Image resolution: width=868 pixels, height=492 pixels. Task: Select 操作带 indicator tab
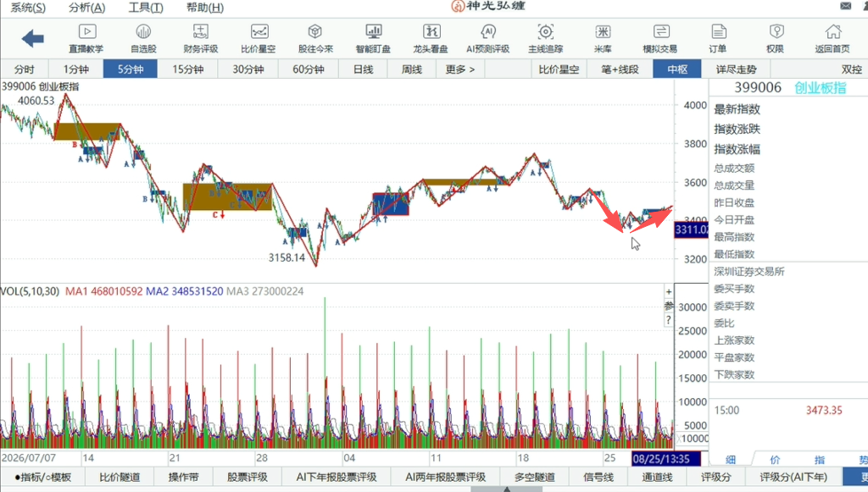click(x=183, y=477)
